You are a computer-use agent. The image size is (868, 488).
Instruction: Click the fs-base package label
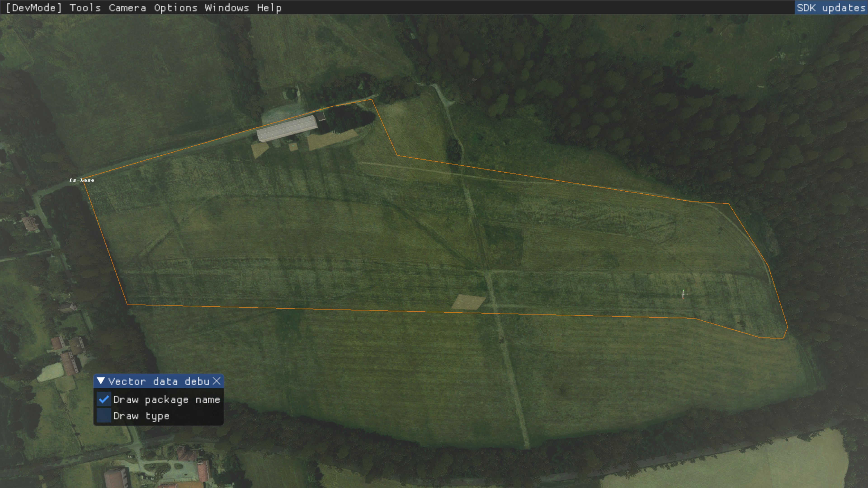coord(82,180)
